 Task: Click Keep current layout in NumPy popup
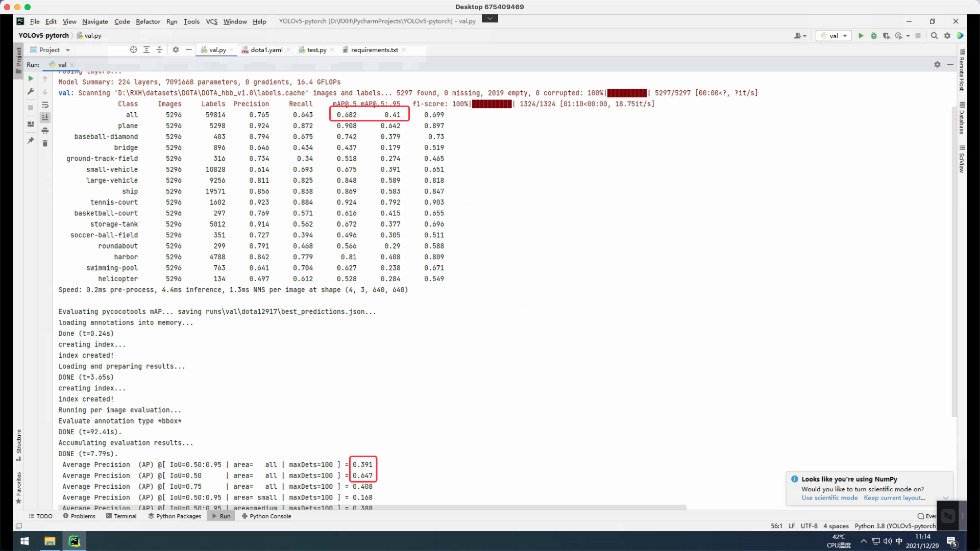coord(894,498)
